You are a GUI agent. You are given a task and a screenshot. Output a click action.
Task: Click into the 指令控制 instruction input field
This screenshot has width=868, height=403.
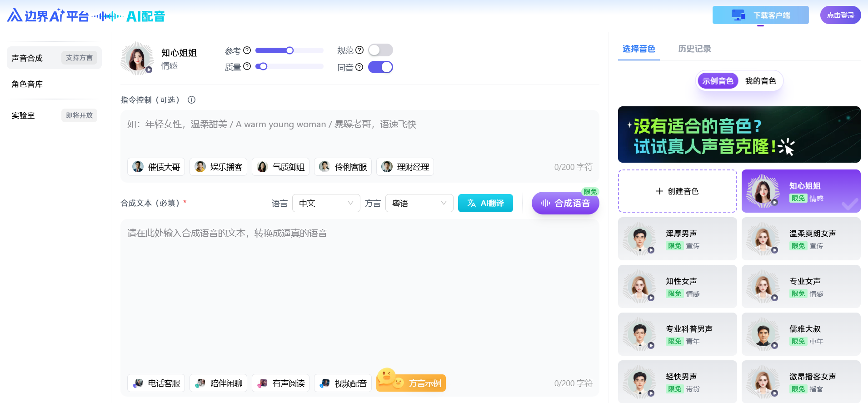point(359,133)
